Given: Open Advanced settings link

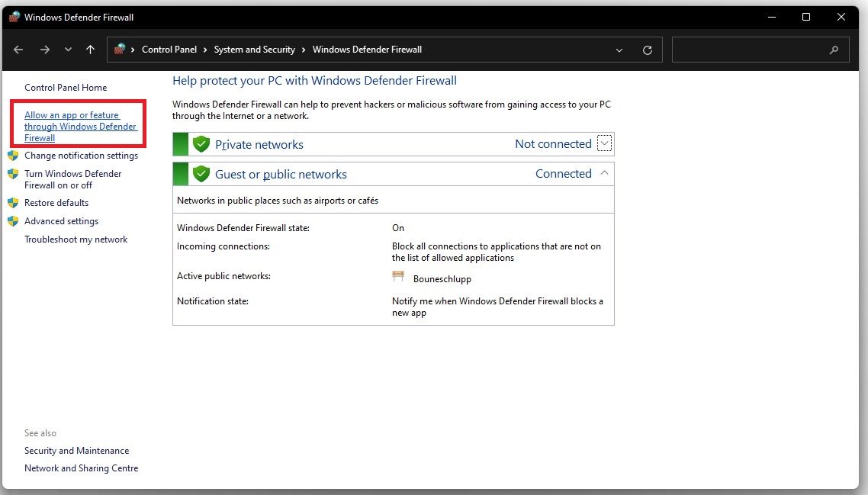Looking at the screenshot, I should pyautogui.click(x=61, y=221).
